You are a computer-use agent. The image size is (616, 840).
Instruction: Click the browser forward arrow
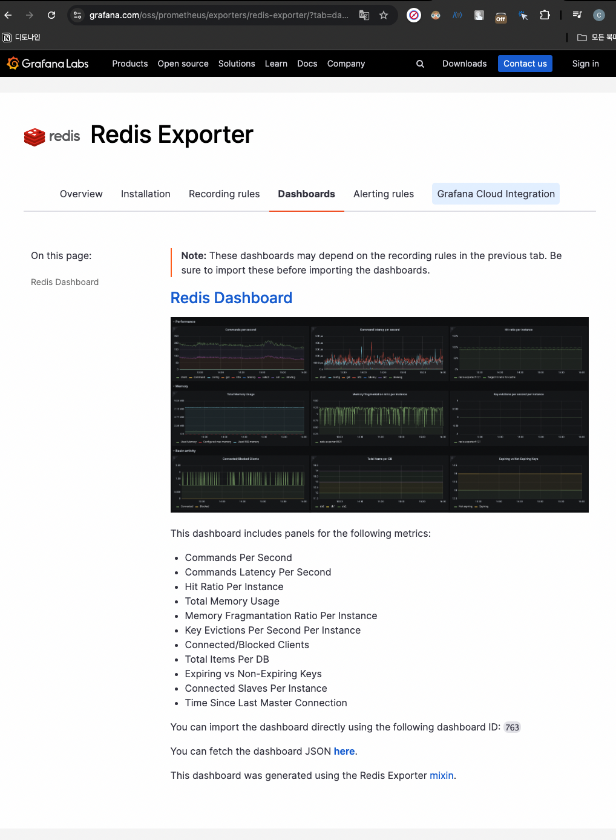[x=30, y=15]
